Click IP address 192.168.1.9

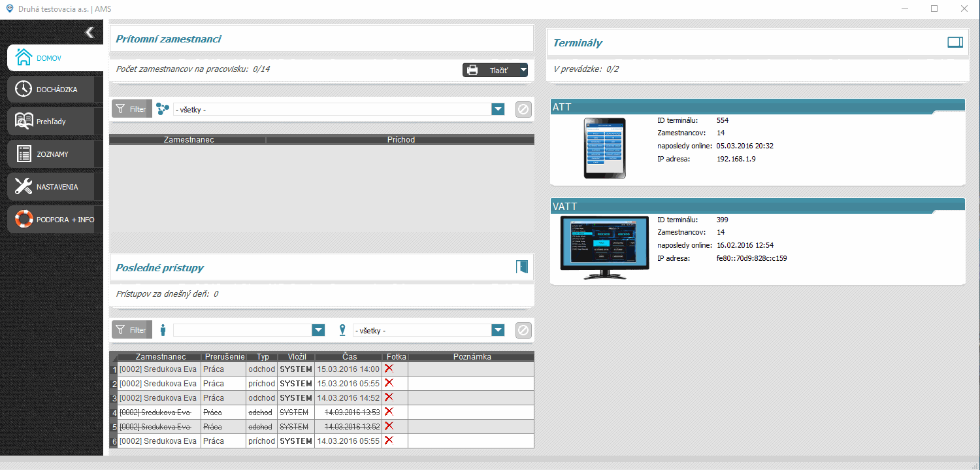pyautogui.click(x=736, y=159)
